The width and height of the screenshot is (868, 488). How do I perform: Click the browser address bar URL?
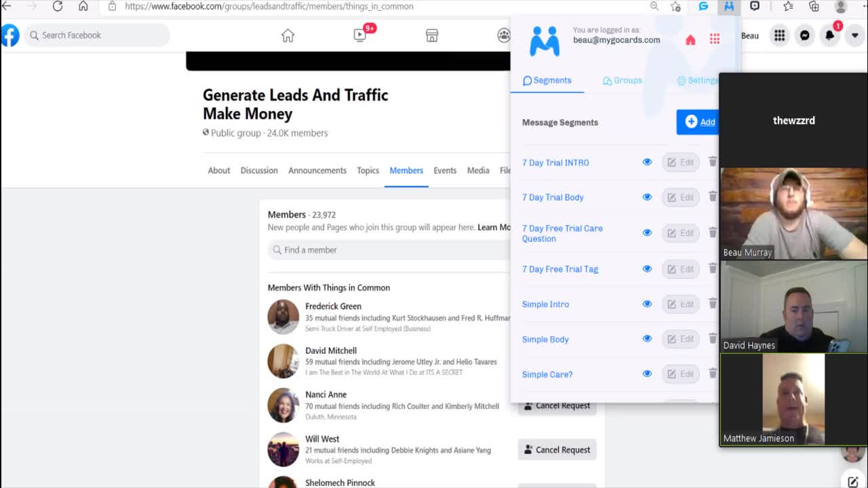tap(269, 6)
